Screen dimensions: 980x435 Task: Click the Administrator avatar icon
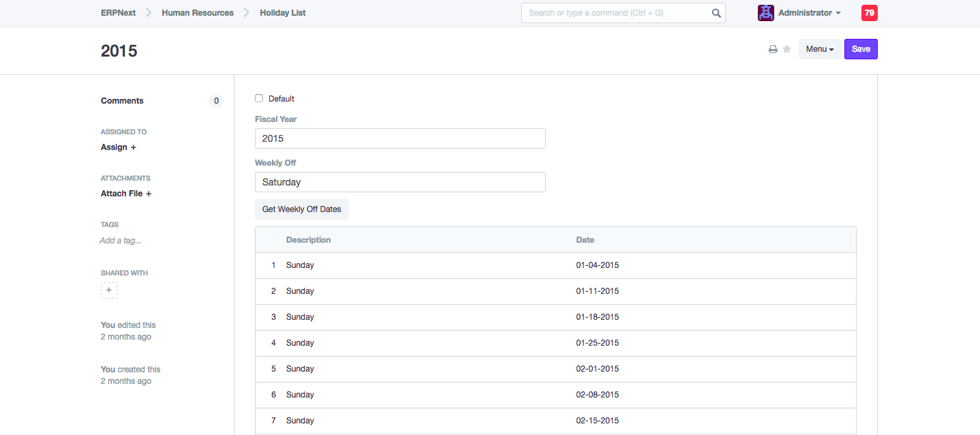pos(766,13)
